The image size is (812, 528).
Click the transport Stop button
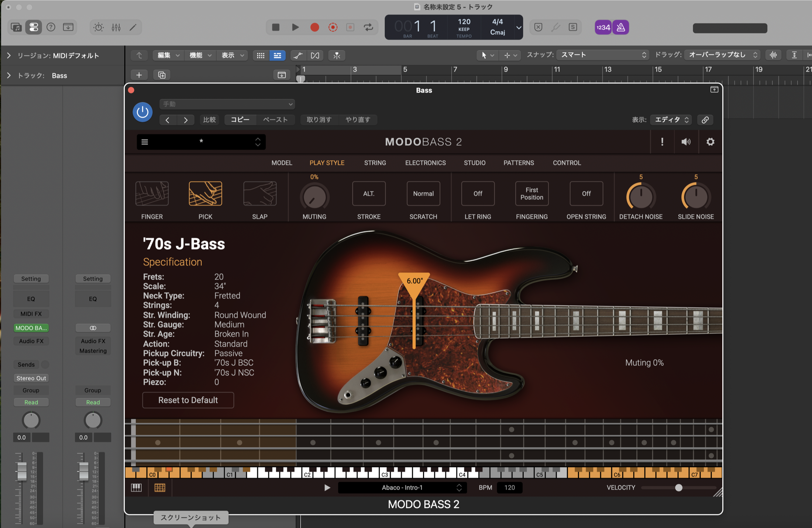point(276,27)
